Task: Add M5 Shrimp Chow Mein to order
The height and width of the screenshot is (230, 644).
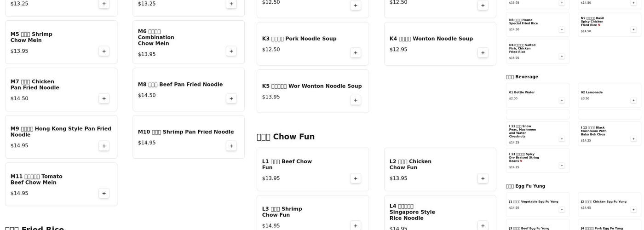Action: coord(104,51)
